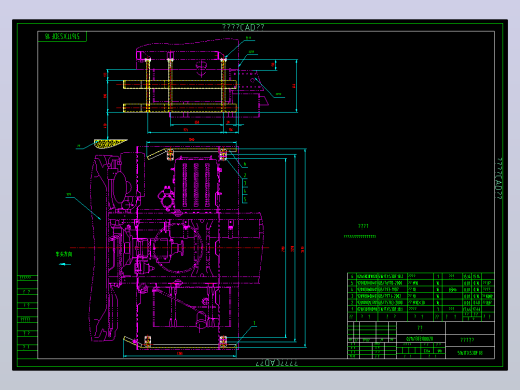
Task: Click the upright "????CAD??" header text
Action: (243, 27)
